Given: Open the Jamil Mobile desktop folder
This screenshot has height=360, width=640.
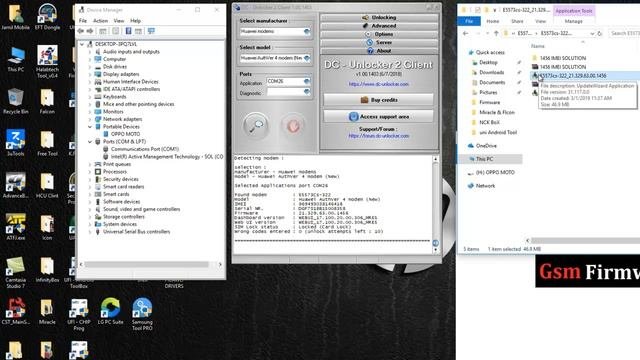Looking at the screenshot, I should coord(16,17).
